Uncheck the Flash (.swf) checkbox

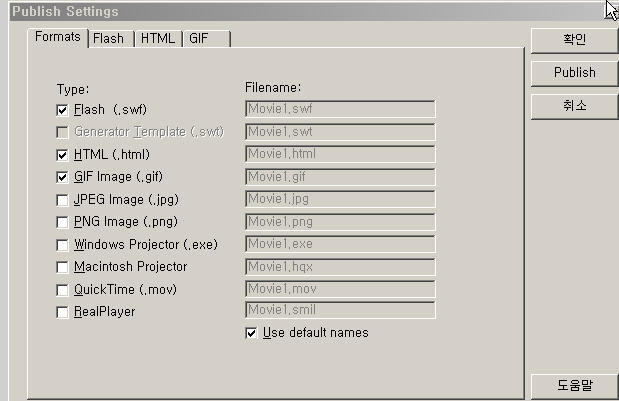coord(62,110)
